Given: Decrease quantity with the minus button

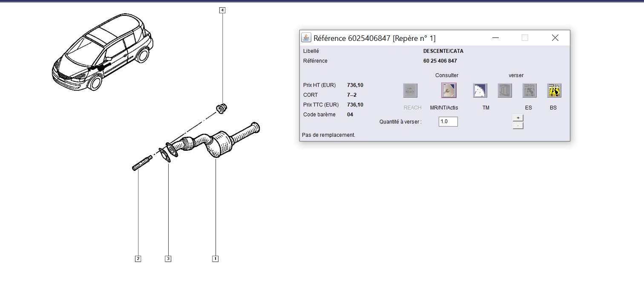Looking at the screenshot, I should (x=517, y=126).
